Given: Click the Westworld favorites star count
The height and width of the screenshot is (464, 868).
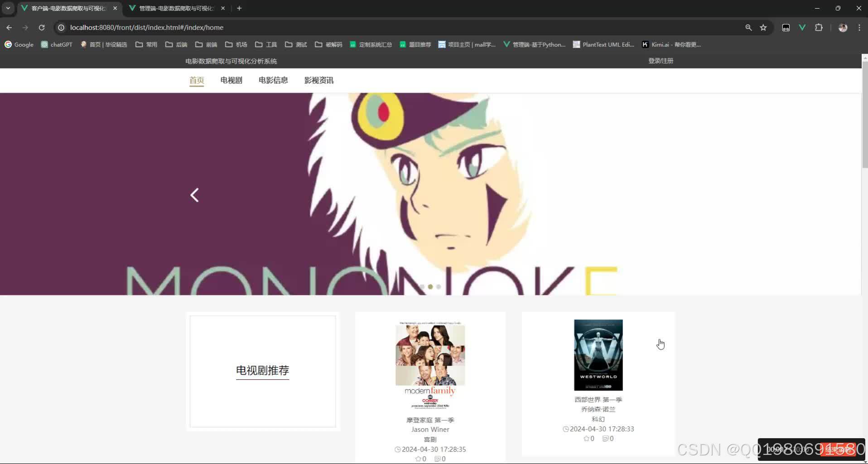Looking at the screenshot, I should [x=589, y=439].
